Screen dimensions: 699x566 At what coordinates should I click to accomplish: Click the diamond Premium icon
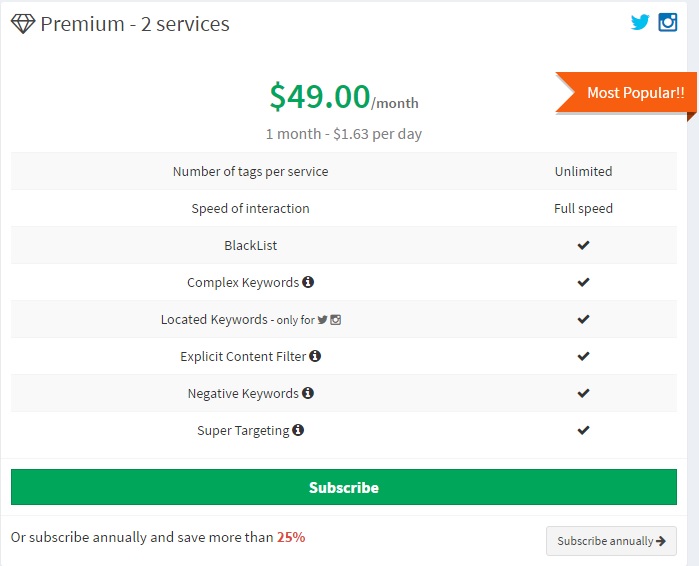pos(23,24)
